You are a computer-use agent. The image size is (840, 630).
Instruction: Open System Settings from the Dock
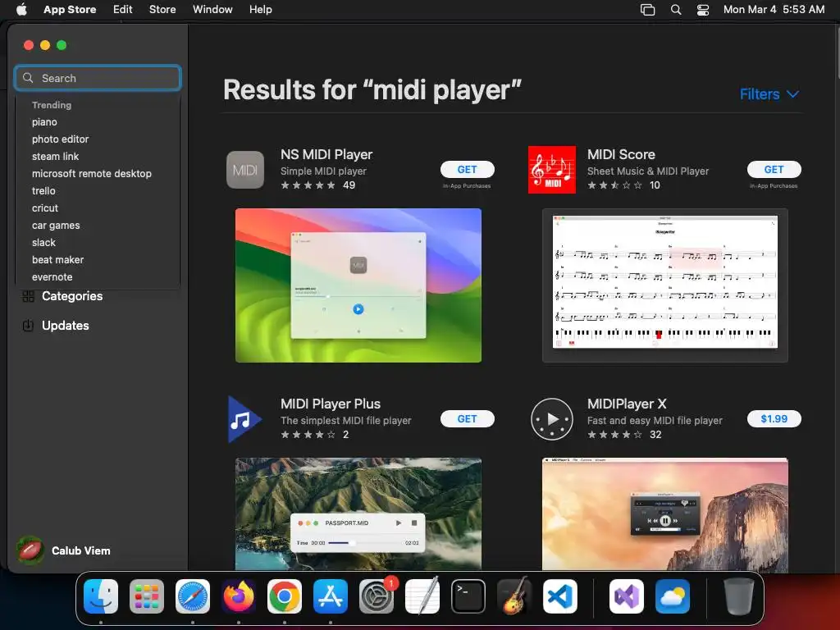tap(376, 596)
